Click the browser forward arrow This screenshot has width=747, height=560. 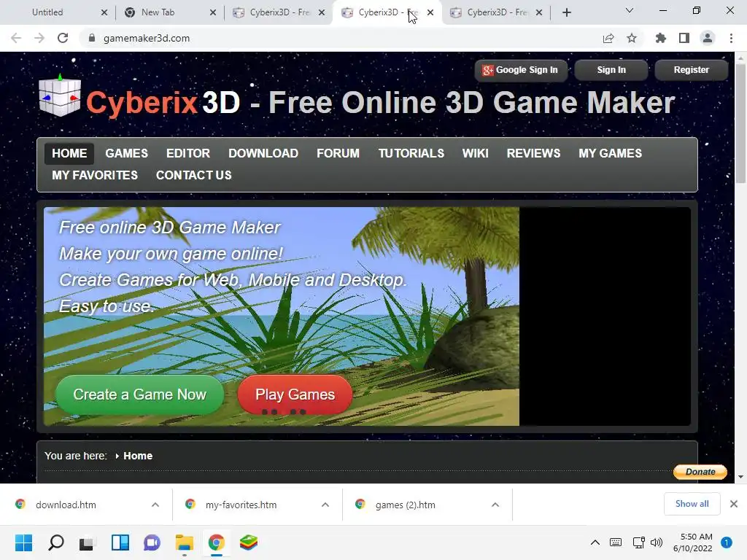pos(39,38)
